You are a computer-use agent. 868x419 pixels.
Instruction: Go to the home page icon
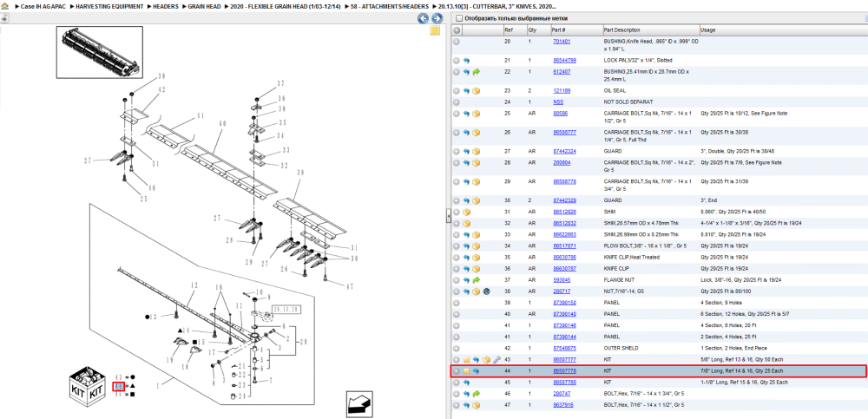click(x=4, y=7)
